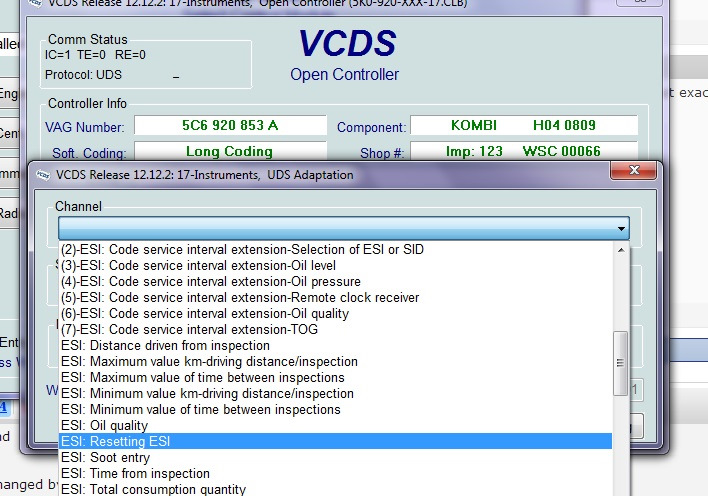Image resolution: width=708 pixels, height=496 pixels.
Task: Pick ESI: Total consumption quantity channel
Action: [x=335, y=489]
